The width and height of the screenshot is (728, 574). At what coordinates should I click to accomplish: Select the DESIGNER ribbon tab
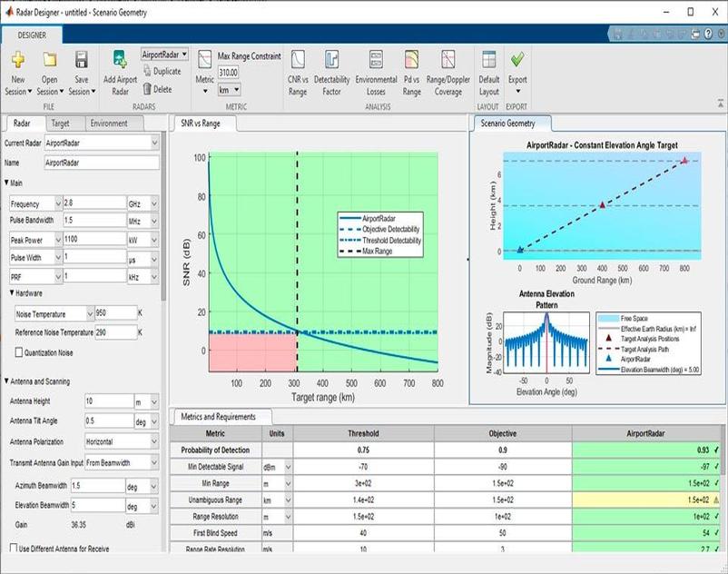point(32,35)
